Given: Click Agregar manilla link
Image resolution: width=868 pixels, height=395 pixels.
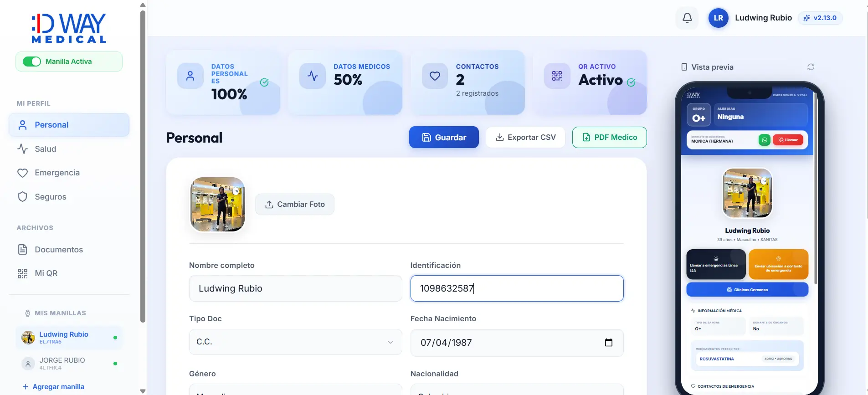Looking at the screenshot, I should (58, 387).
